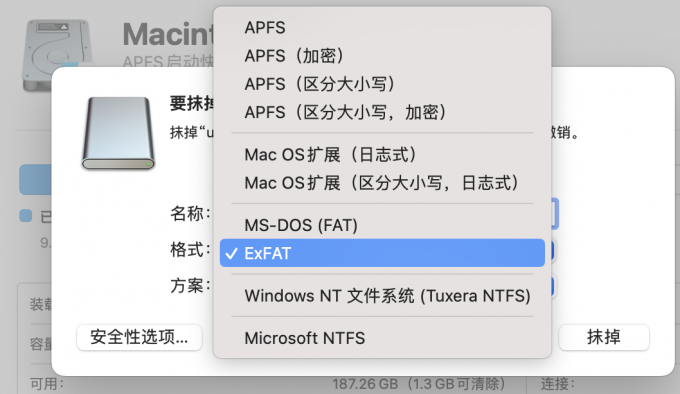Select Mac OS扩展（区分大小写，日志式）
680x394 pixels.
382,182
